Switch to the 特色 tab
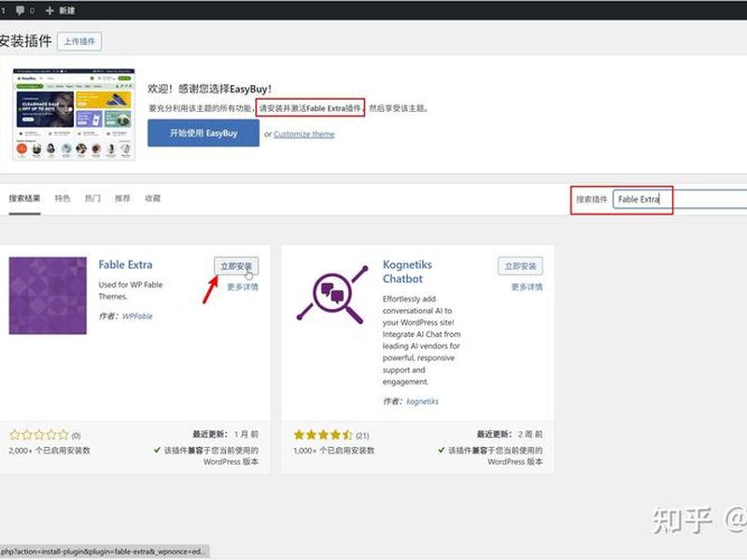 point(63,199)
